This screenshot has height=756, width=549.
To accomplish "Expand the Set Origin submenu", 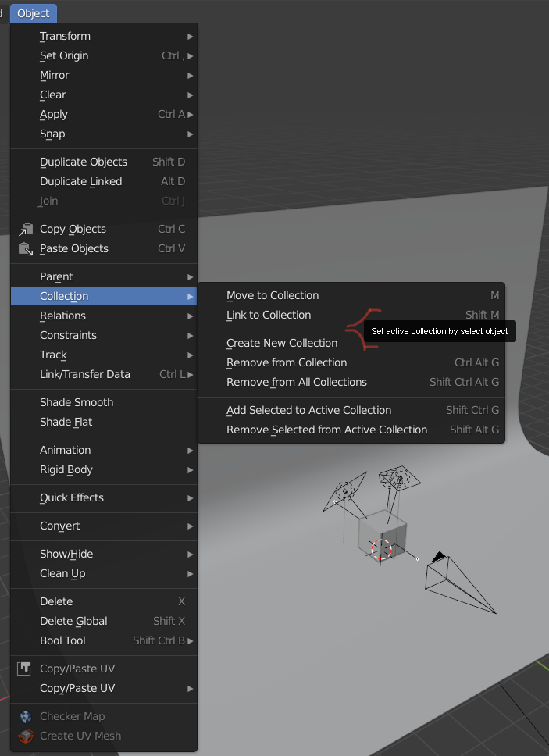I will click(x=104, y=56).
